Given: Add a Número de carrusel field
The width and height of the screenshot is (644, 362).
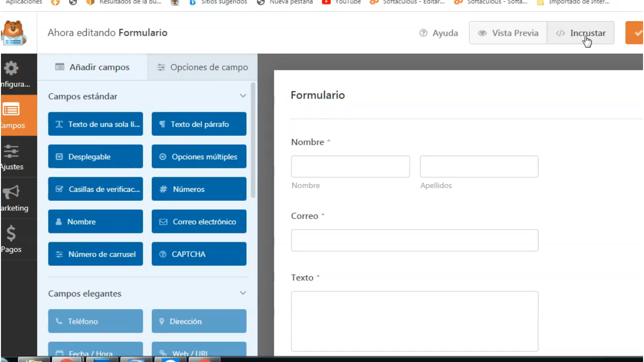Looking at the screenshot, I should pos(95,254).
